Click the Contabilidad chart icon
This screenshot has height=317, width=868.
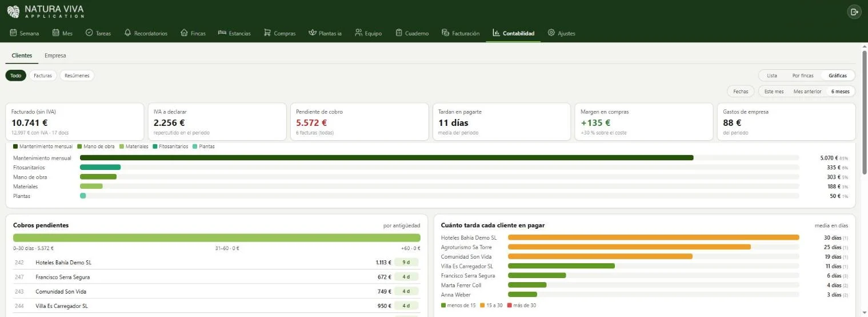point(496,33)
